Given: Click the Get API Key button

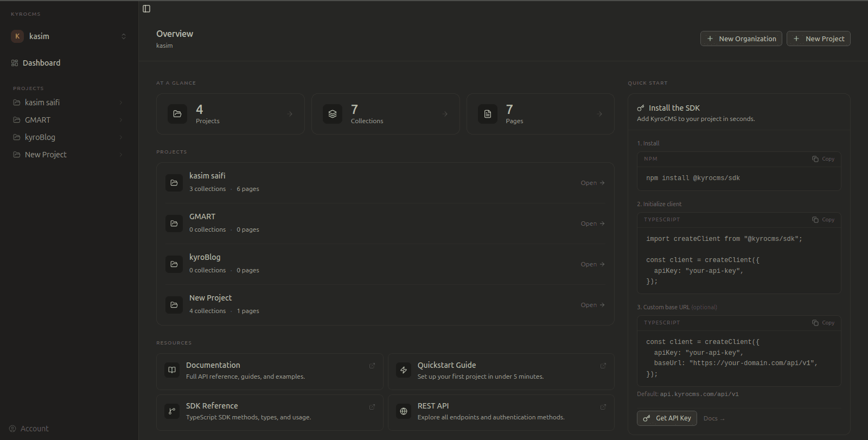Looking at the screenshot, I should coord(667,418).
